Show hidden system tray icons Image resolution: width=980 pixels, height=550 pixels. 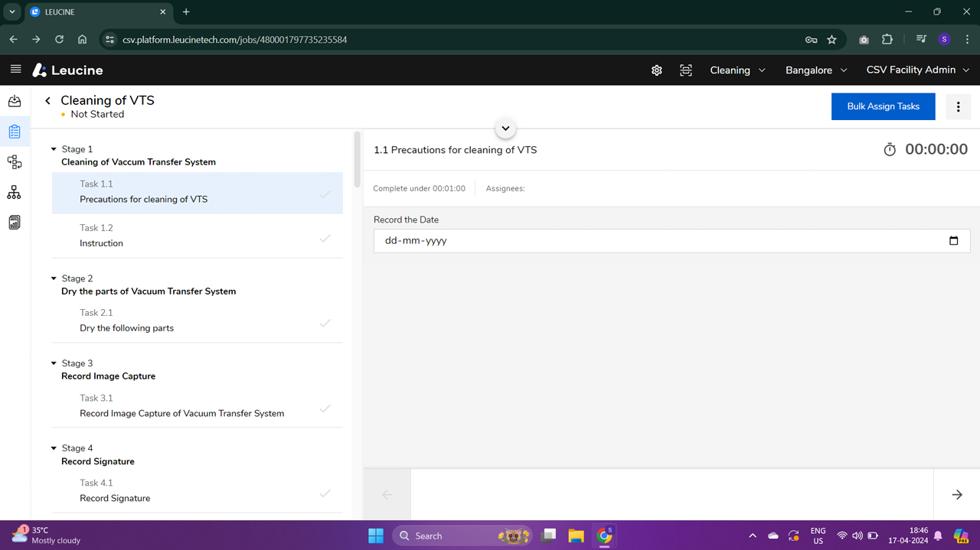752,535
